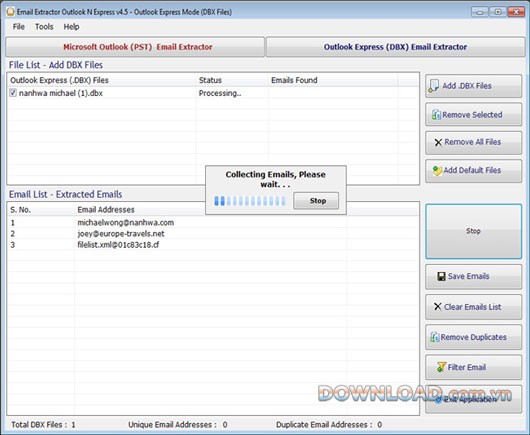Minimize the Email Extractor window
Image resolution: width=530 pixels, height=435 pixels.
tap(479, 12)
